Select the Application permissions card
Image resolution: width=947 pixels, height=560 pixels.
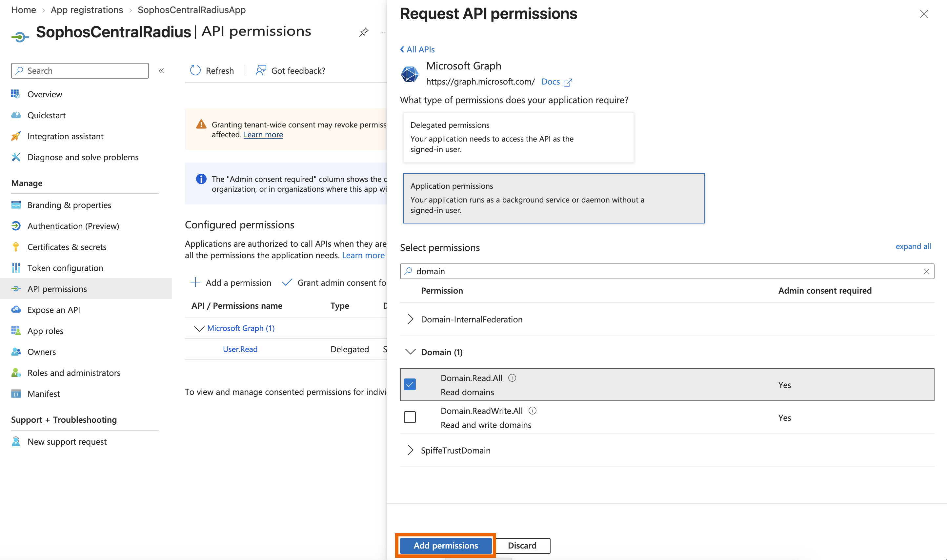click(x=554, y=198)
